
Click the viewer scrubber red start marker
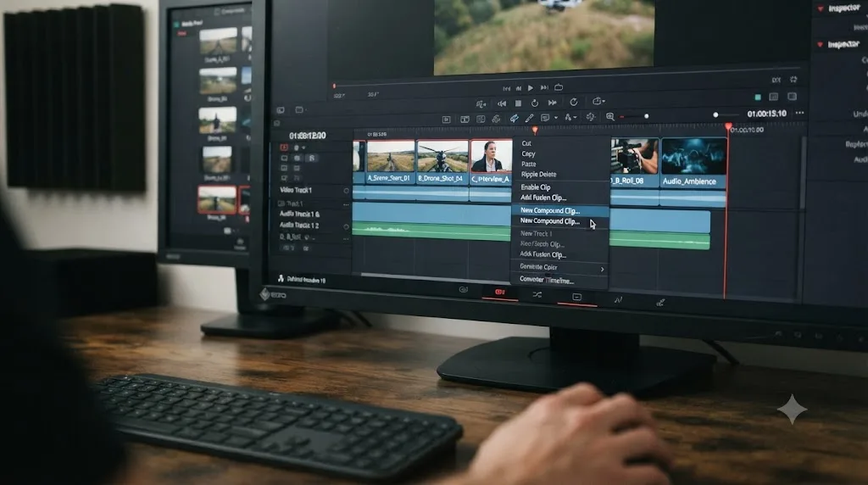point(334,86)
